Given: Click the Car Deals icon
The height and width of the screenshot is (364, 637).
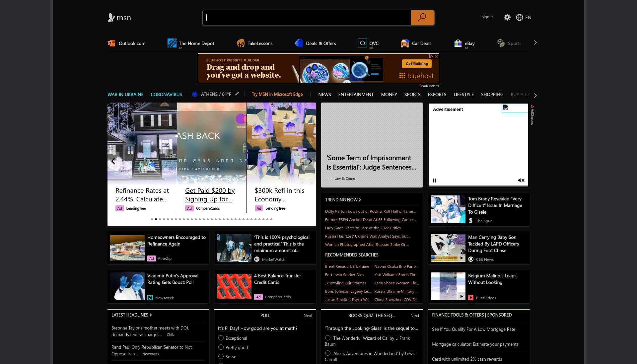Looking at the screenshot, I should tap(405, 43).
